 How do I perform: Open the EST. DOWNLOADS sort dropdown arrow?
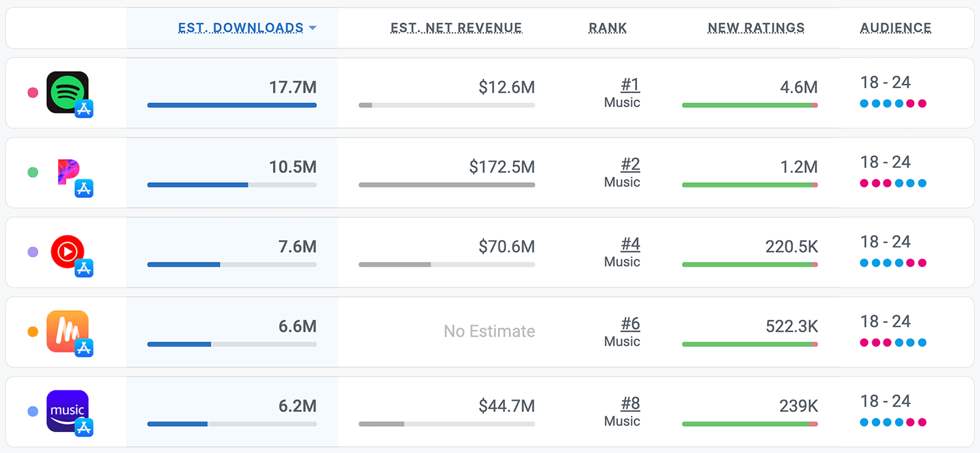tap(313, 28)
